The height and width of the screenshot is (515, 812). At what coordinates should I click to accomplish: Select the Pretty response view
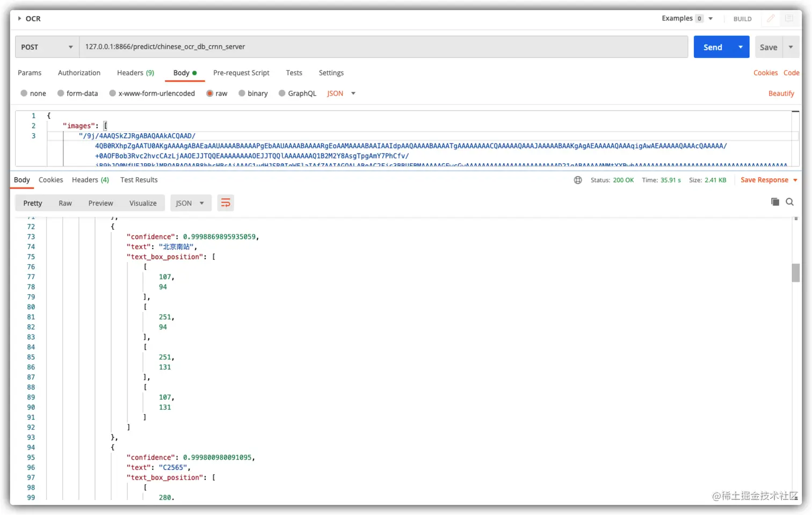coord(32,203)
